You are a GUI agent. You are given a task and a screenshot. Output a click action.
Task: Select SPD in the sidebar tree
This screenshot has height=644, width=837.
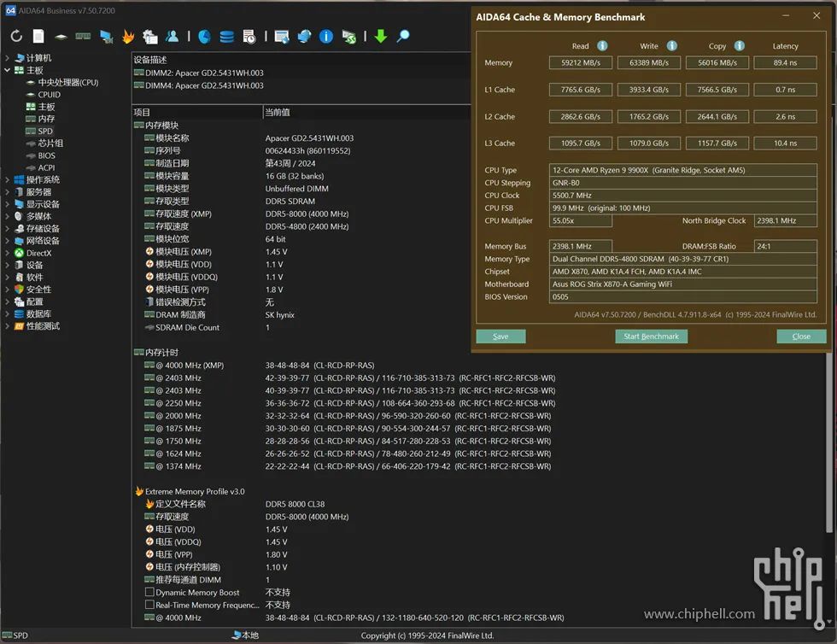click(45, 132)
